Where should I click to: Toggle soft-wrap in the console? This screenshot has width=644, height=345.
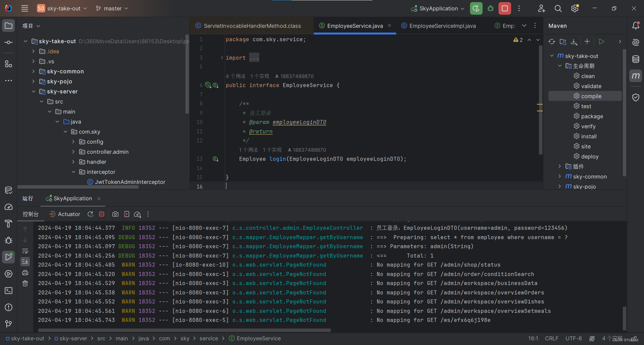pyautogui.click(x=25, y=251)
